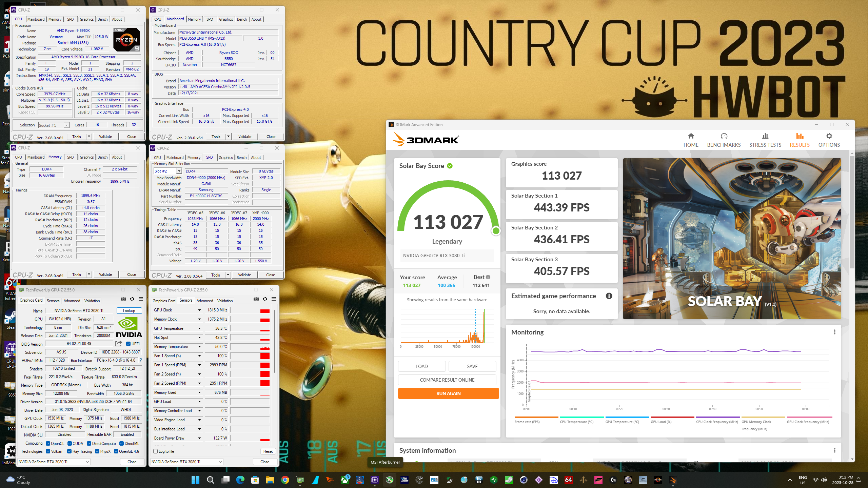Screen dimensions: 868x488
Task: Switch to SPD tab in CPU-Z Memory window
Action: coord(70,157)
